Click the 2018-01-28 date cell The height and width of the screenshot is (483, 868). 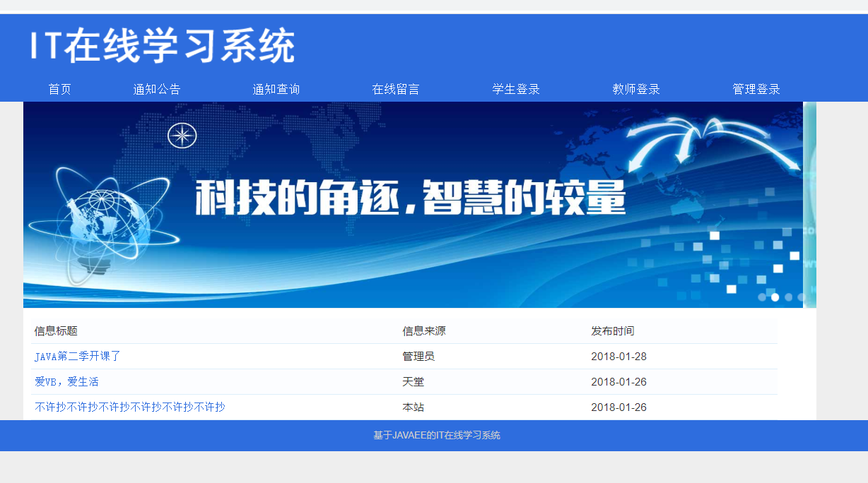[619, 357]
